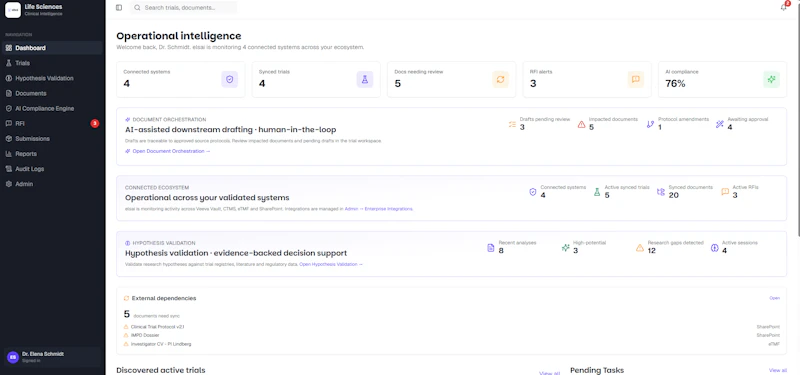800x375 pixels.
Task: Click the High-potential sparkle icon
Action: click(x=565, y=247)
